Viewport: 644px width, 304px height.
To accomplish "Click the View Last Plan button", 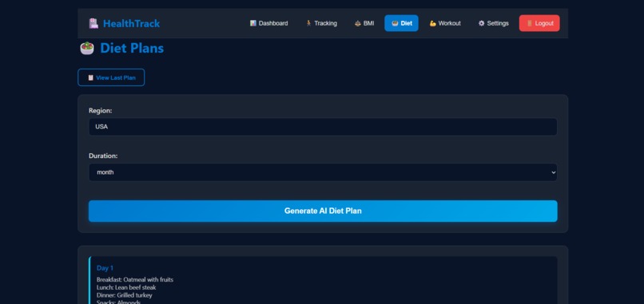I will coord(111,77).
